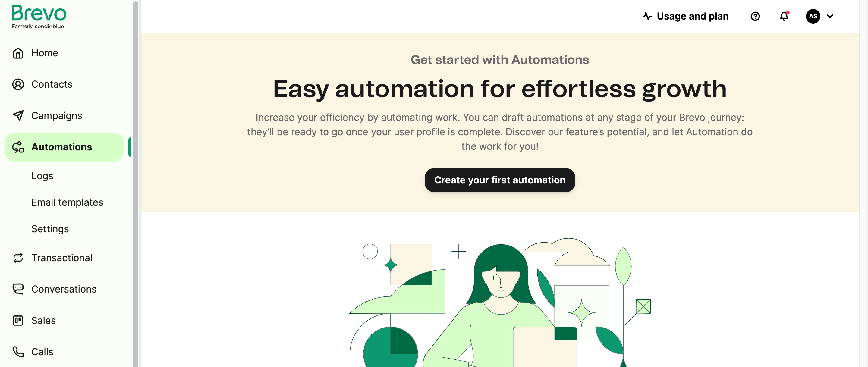Expand the Automations submenu items
Image resolution: width=868 pixels, height=367 pixels.
click(61, 147)
